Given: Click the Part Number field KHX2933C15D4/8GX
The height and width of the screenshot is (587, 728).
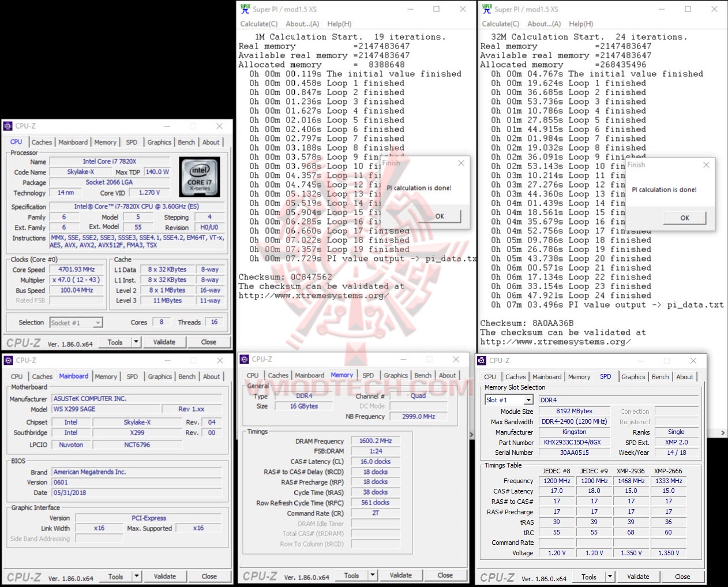Looking at the screenshot, I should click(x=572, y=443).
